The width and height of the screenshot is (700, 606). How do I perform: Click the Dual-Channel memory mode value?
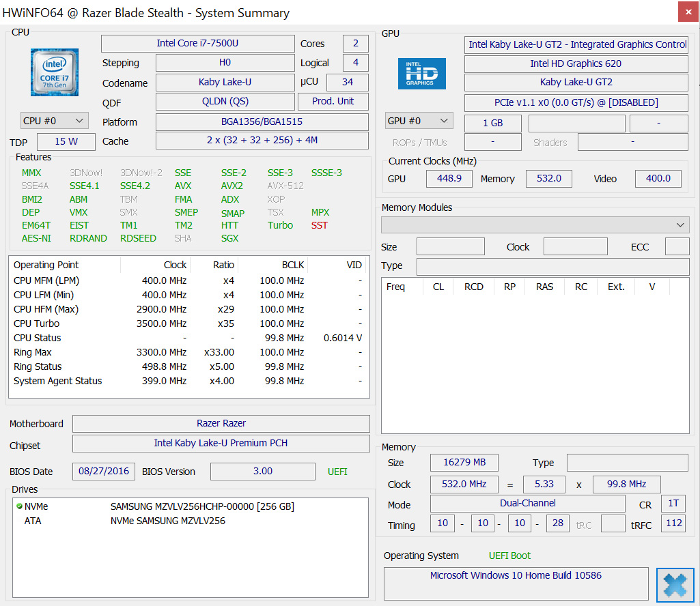pyautogui.click(x=528, y=504)
